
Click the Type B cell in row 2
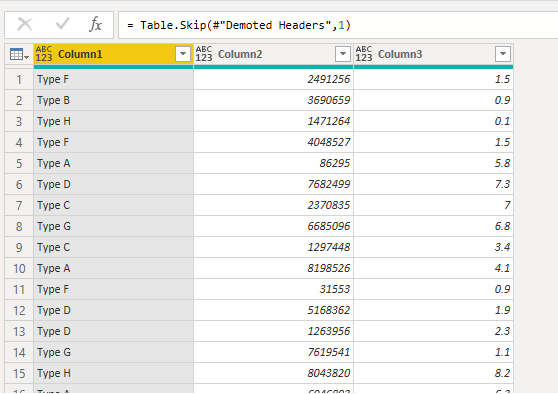pyautogui.click(x=114, y=100)
